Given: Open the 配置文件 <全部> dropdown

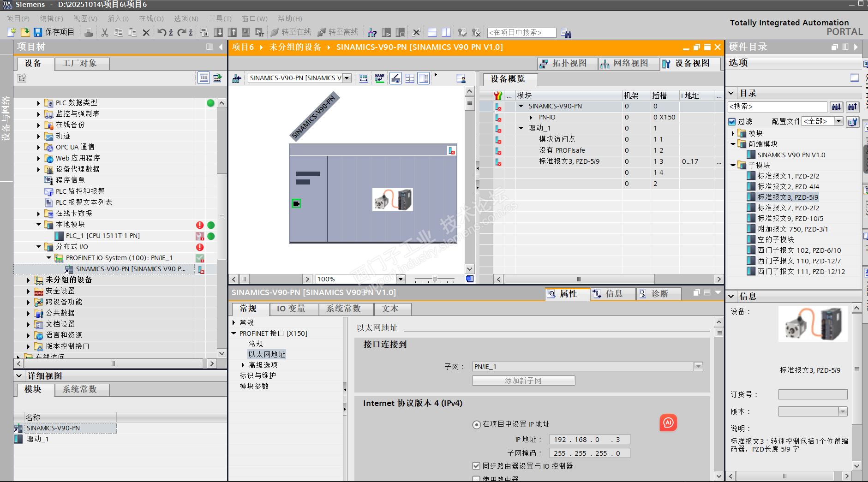Looking at the screenshot, I should point(839,121).
